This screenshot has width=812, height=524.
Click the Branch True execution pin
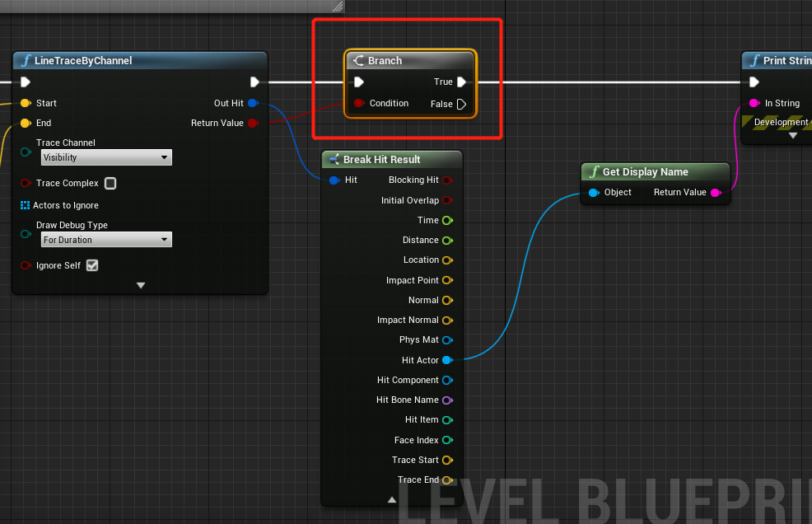(x=461, y=82)
